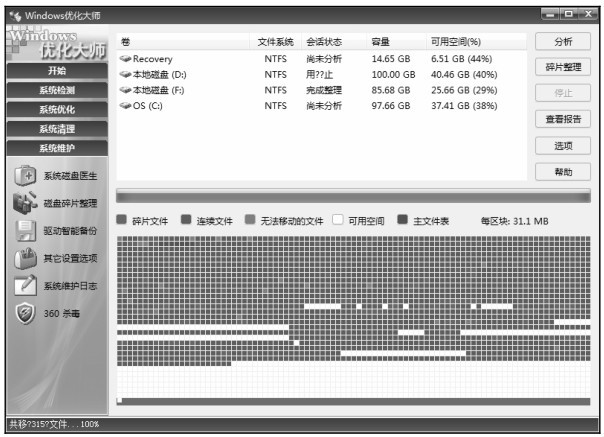Screen dimensions: 604x437
Task: Select the OS (C:) volume name
Action: pyautogui.click(x=148, y=106)
